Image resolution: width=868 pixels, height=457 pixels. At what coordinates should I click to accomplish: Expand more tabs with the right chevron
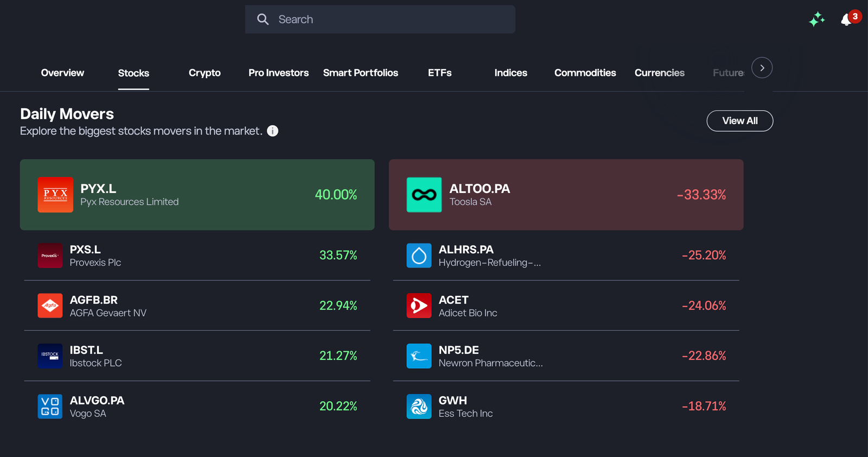click(762, 68)
